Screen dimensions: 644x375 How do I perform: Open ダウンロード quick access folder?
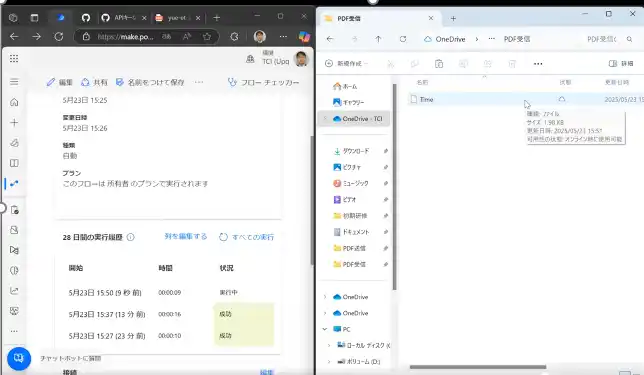(352, 151)
